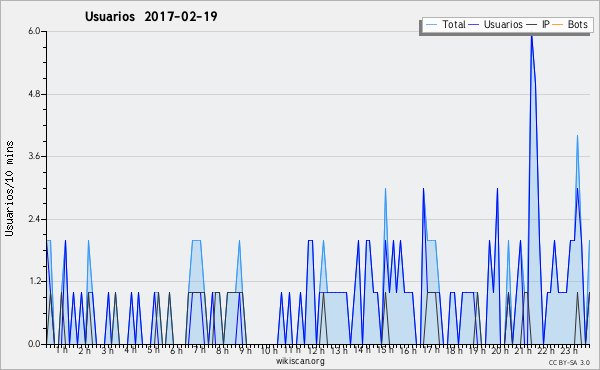This screenshot has width=600, height=370.
Task: Click the '1 h' x-axis label
Action: pyautogui.click(x=62, y=350)
